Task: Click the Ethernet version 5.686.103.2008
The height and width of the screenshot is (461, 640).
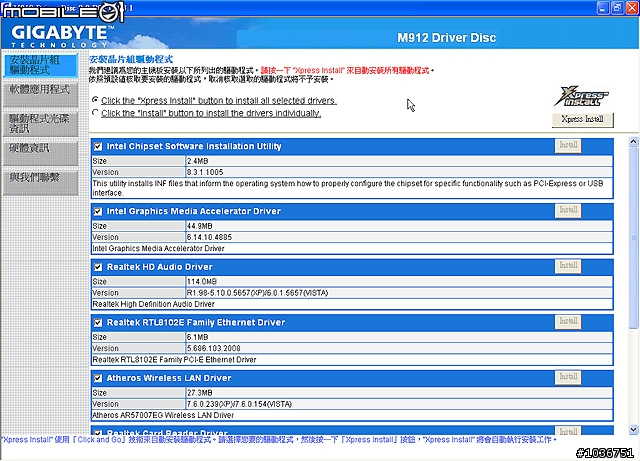Action: pyautogui.click(x=213, y=348)
